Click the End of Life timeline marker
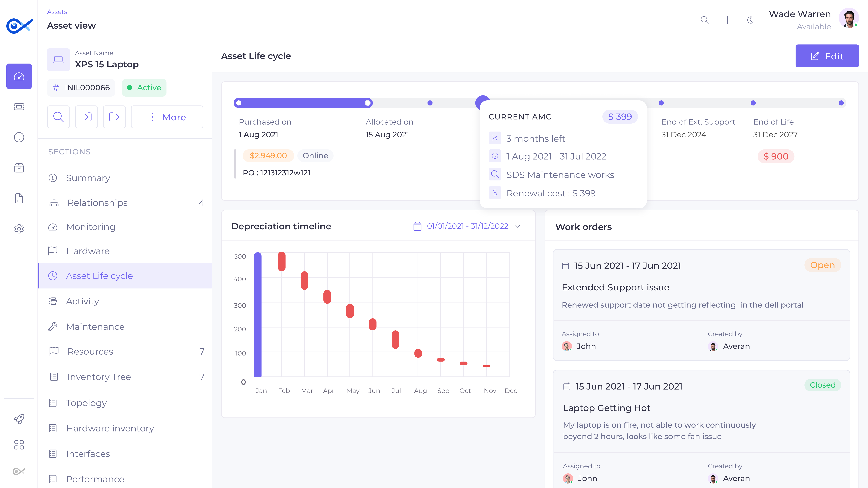 click(753, 103)
